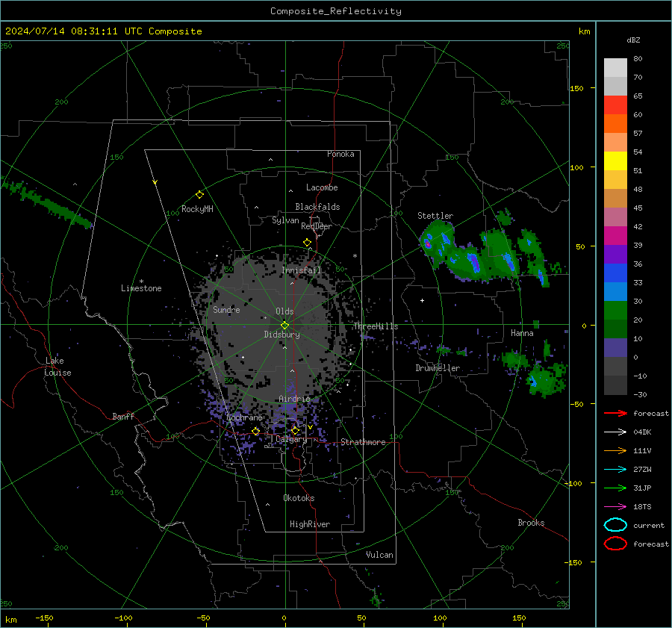Click the Vulcan city label
The width and height of the screenshot is (672, 628).
click(379, 555)
